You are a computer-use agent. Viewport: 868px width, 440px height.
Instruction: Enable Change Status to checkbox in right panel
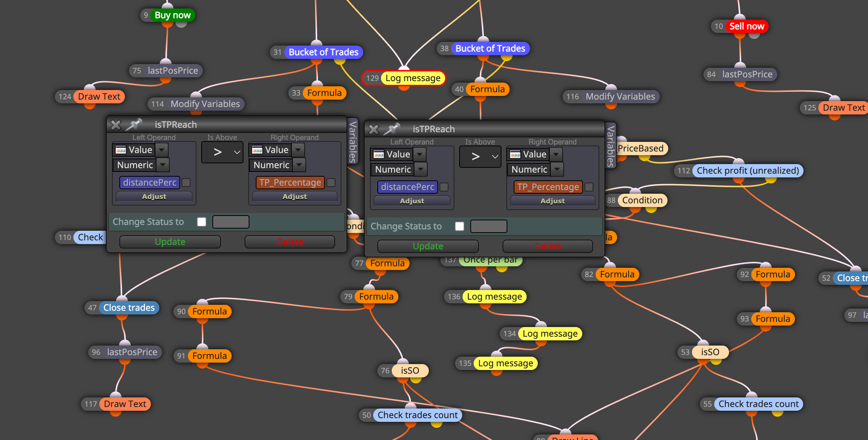tap(460, 226)
